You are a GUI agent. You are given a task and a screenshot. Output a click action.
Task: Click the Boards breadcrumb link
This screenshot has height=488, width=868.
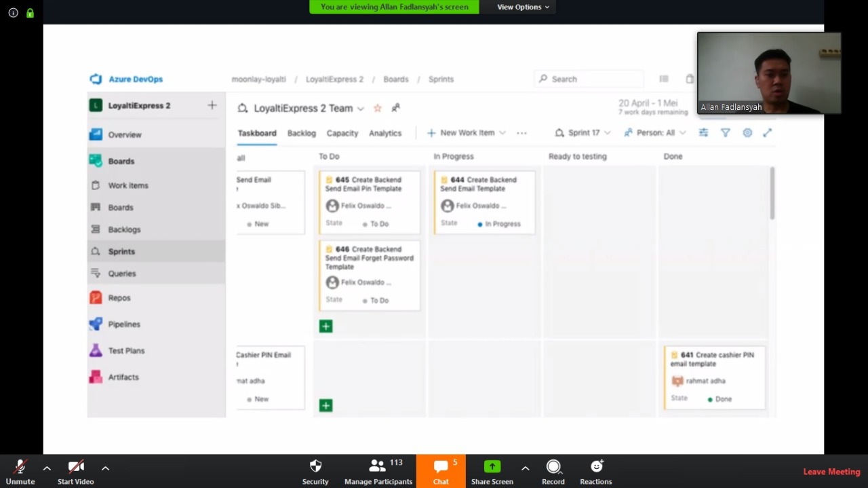(x=396, y=79)
